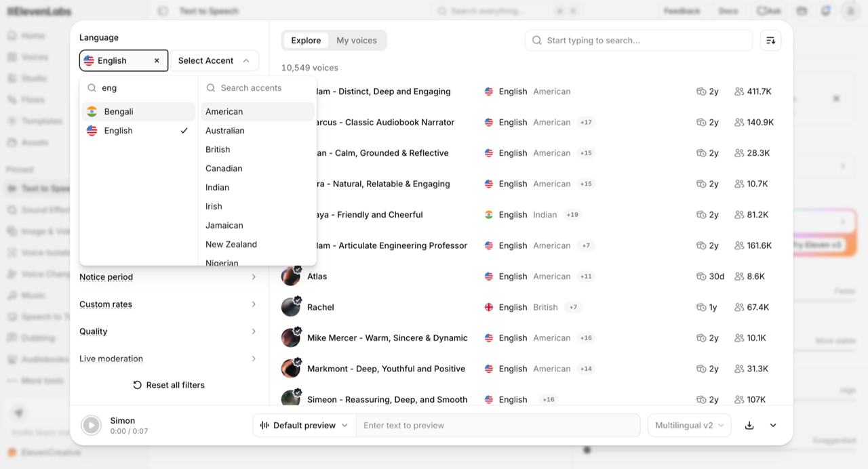Open the Select Accent dropdown

[214, 60]
